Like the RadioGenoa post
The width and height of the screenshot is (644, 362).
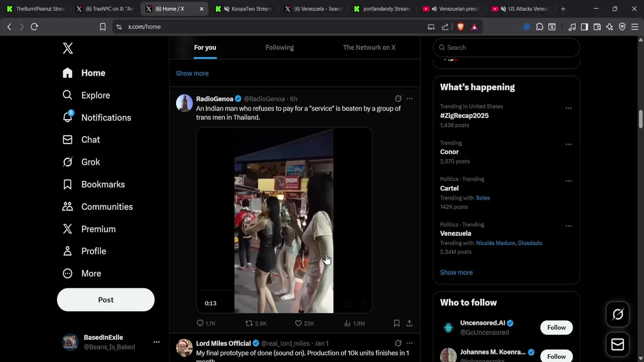coord(304,323)
